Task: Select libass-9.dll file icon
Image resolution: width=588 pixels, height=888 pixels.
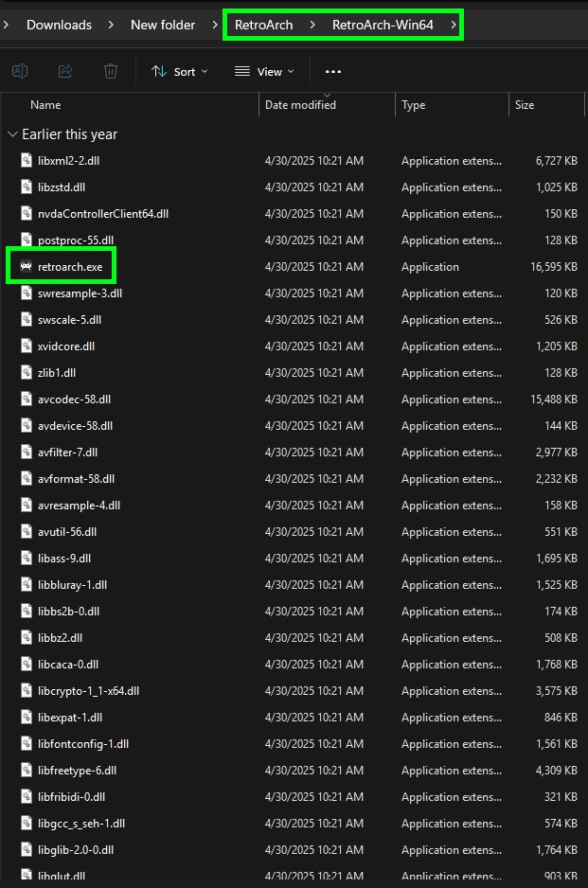Action: (x=27, y=558)
